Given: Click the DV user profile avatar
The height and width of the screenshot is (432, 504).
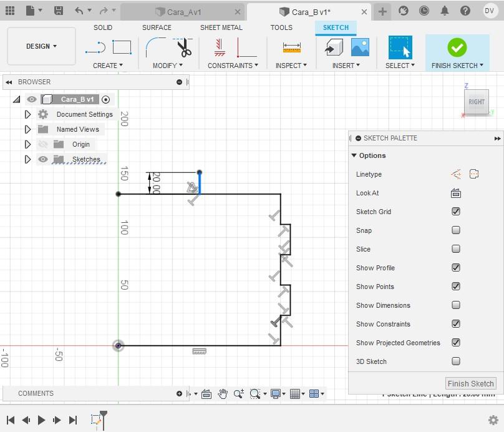Looking at the screenshot, I should point(489,11).
